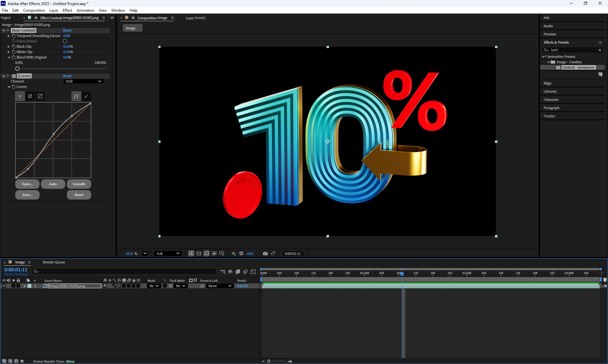Select the curve edit points tool
The height and width of the screenshot is (364, 608).
tap(76, 96)
